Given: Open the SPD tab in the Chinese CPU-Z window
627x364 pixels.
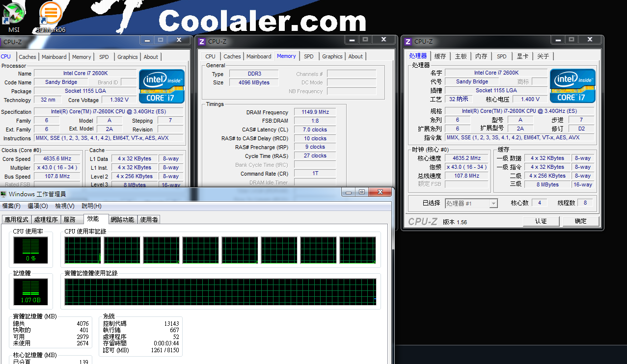Looking at the screenshot, I should (x=501, y=56).
